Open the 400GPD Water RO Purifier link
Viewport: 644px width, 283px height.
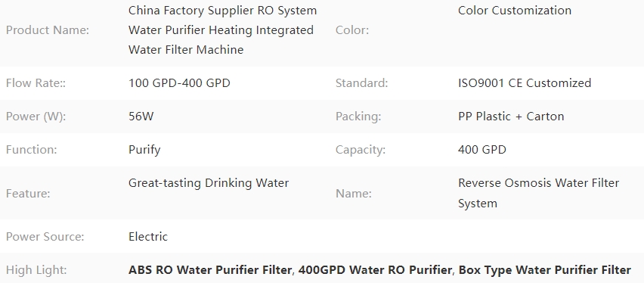pos(375,270)
